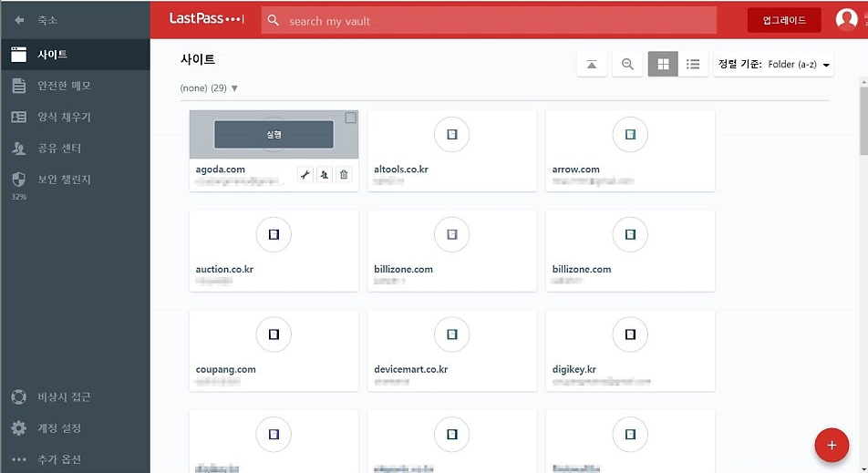The width and height of the screenshot is (868, 473).
Task: Click the auction.co.kr site icon
Action: (x=274, y=234)
